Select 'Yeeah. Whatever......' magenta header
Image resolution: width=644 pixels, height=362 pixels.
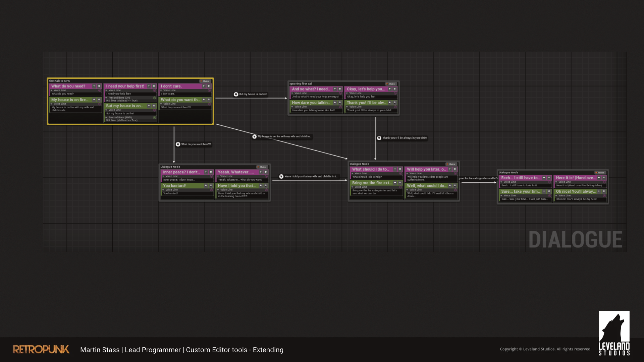pos(236,172)
